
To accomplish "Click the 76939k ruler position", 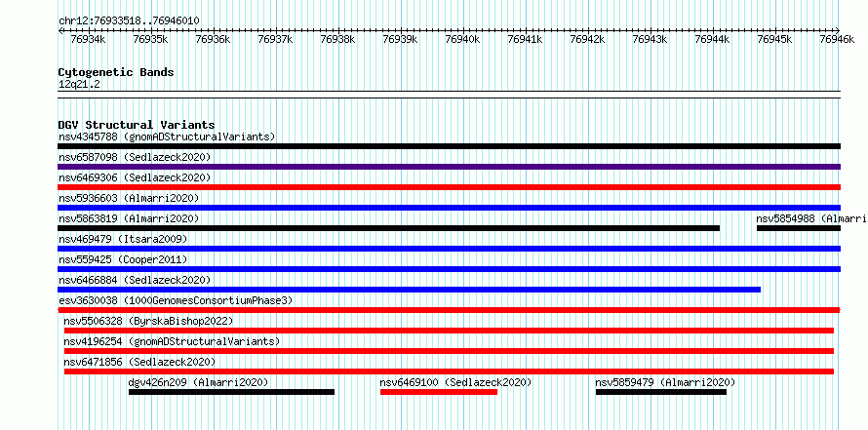I will point(400,39).
